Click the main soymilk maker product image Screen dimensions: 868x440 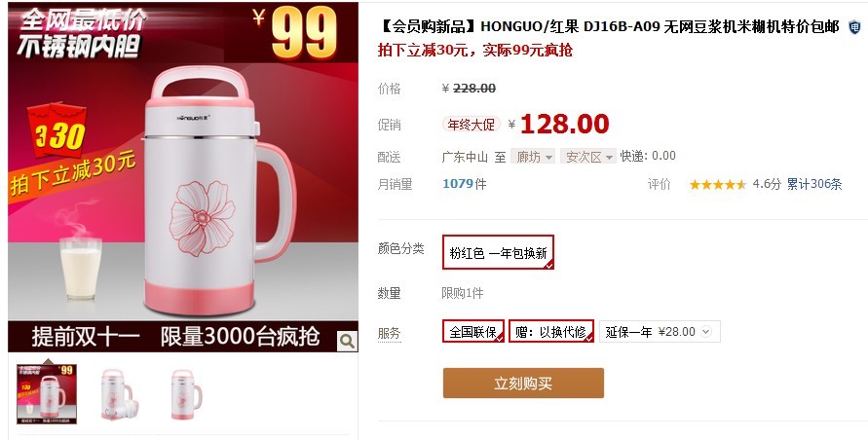[183, 177]
